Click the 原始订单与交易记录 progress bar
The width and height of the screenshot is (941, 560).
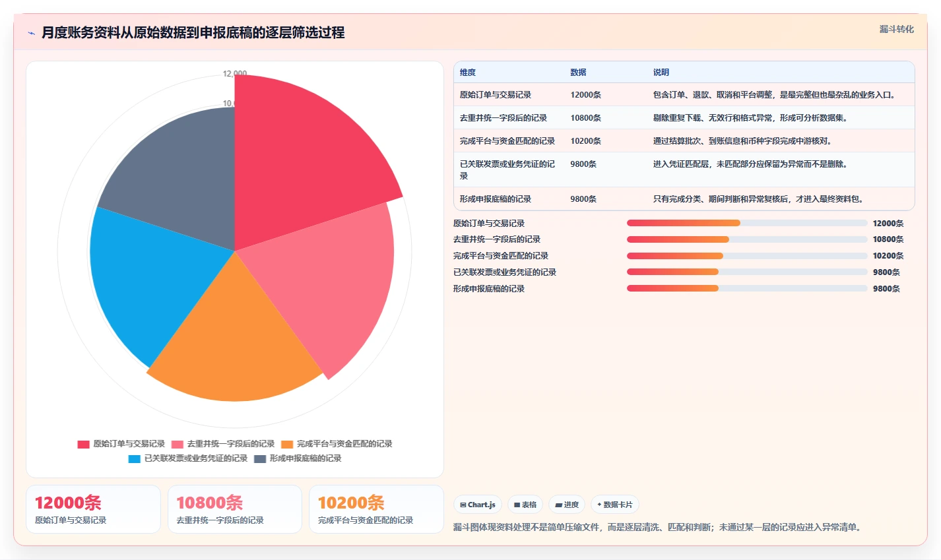[747, 223]
